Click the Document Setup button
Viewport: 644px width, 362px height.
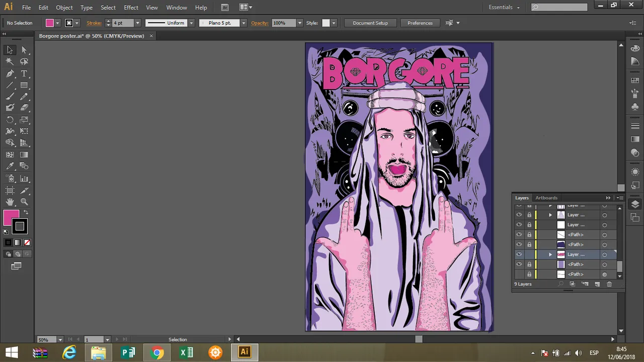click(370, 23)
